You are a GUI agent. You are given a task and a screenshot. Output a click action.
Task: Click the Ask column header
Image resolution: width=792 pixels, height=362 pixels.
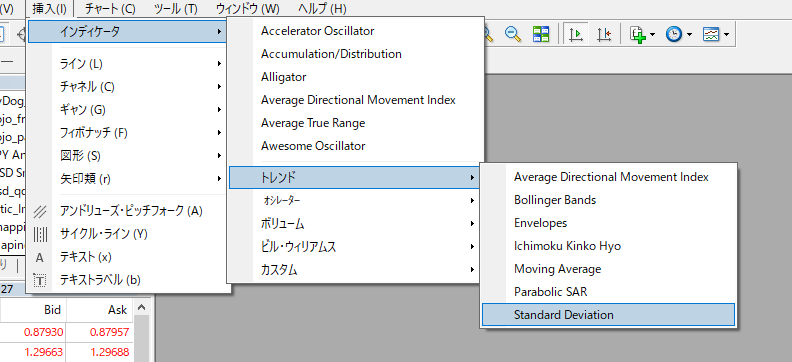[100, 309]
